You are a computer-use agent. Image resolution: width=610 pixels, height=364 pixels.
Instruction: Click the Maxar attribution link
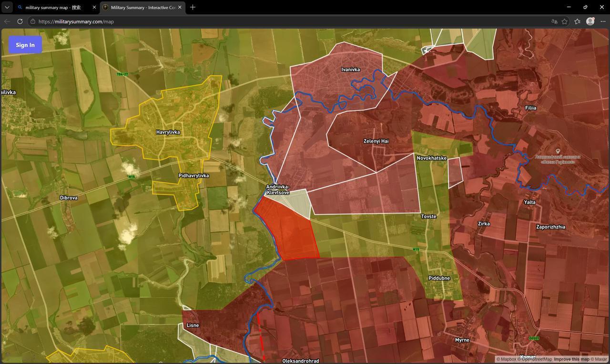[x=599, y=359]
